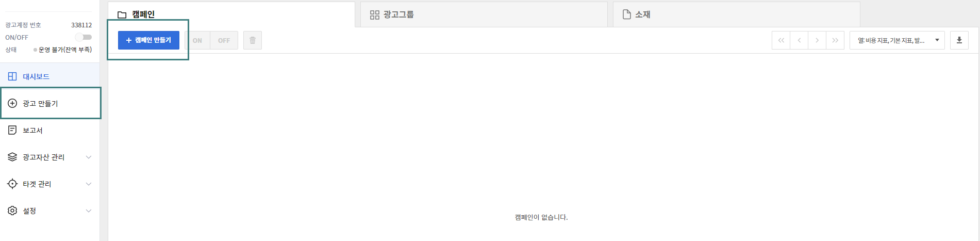980x241 pixels.
Task: Go to next page arrow
Action: coord(817,40)
